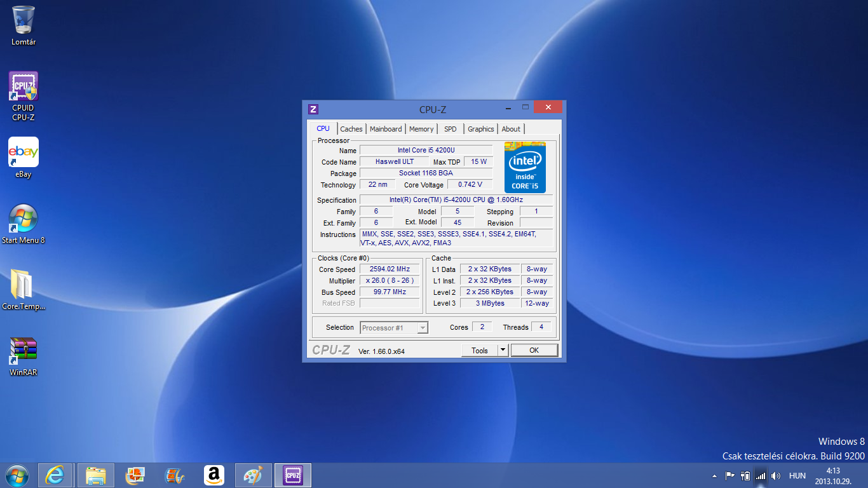Click the volume speaker tray icon
The width and height of the screenshot is (868, 488).
(776, 475)
